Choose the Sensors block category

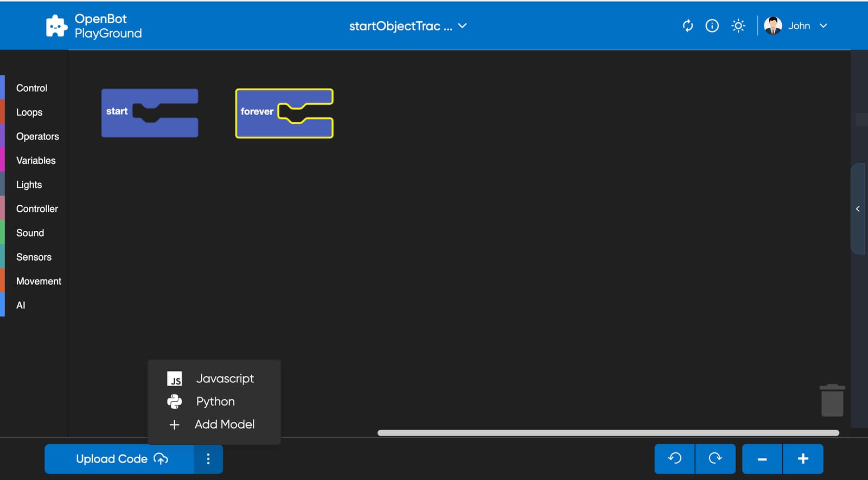pyautogui.click(x=34, y=257)
